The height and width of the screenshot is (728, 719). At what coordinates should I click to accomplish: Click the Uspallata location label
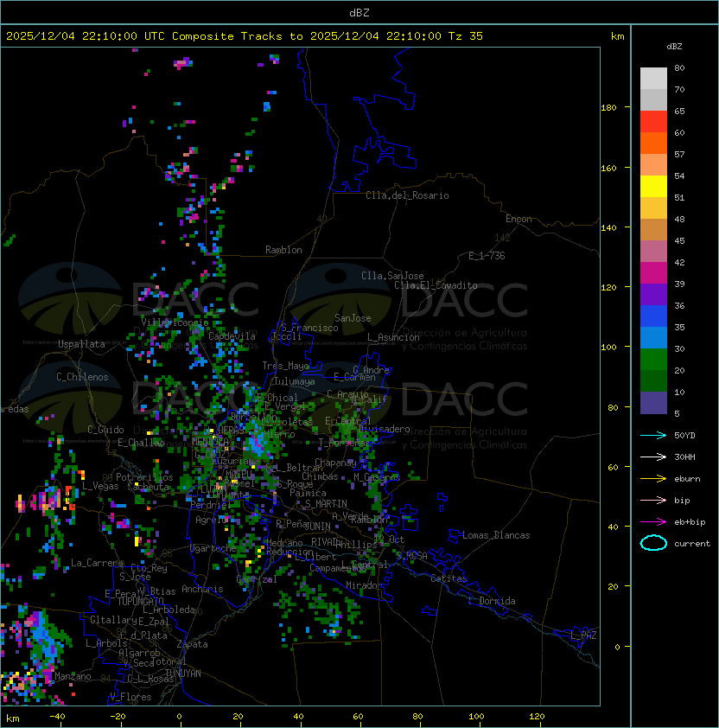(x=81, y=344)
